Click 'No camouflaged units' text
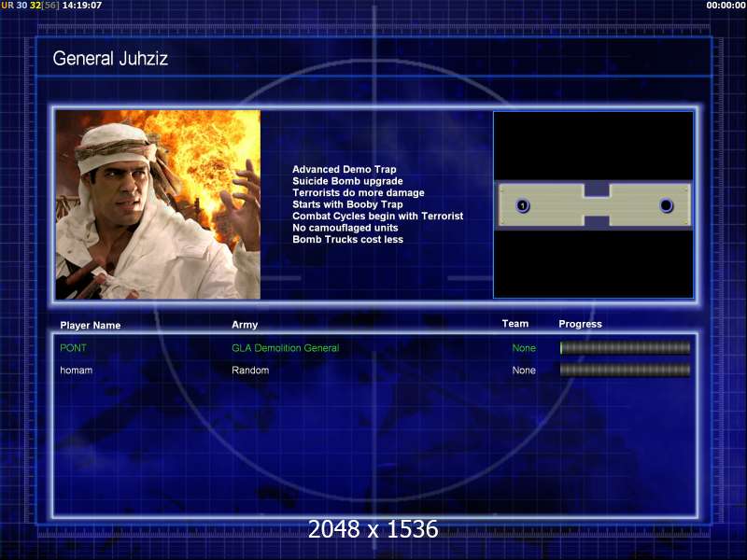This screenshot has width=747, height=560. point(345,228)
